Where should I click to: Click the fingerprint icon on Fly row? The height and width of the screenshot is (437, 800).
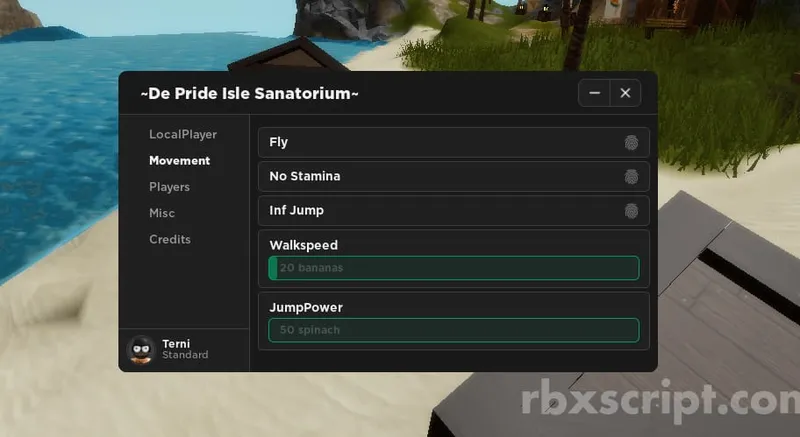631,143
